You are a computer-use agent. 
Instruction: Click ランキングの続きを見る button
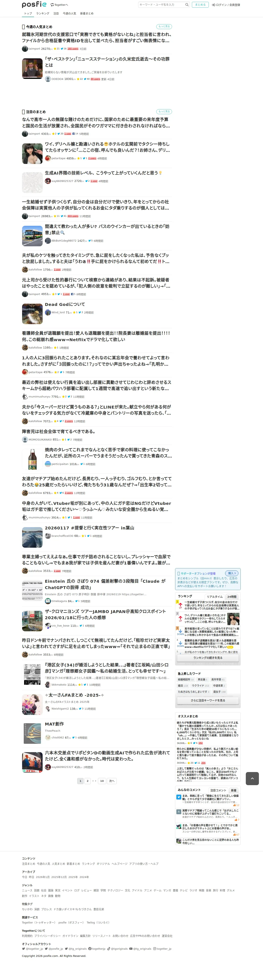[208, 658]
